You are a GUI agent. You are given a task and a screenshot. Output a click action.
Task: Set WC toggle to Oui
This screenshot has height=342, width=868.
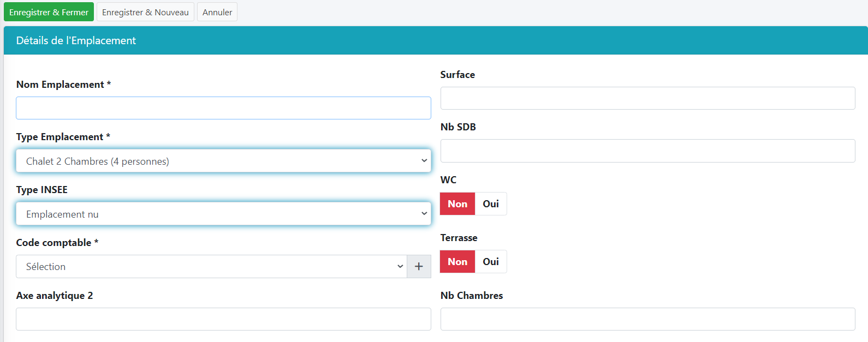[490, 204]
